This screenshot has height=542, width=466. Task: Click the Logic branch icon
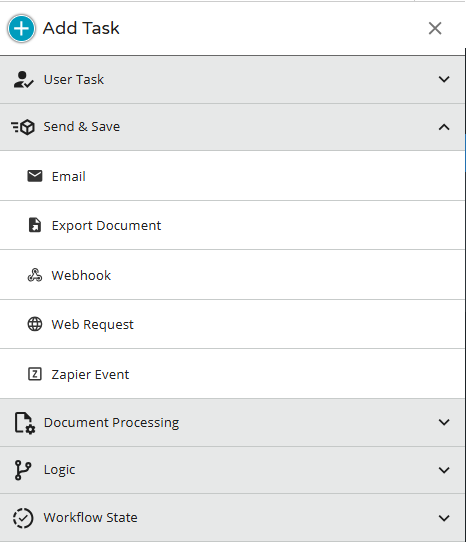pyautogui.click(x=23, y=470)
